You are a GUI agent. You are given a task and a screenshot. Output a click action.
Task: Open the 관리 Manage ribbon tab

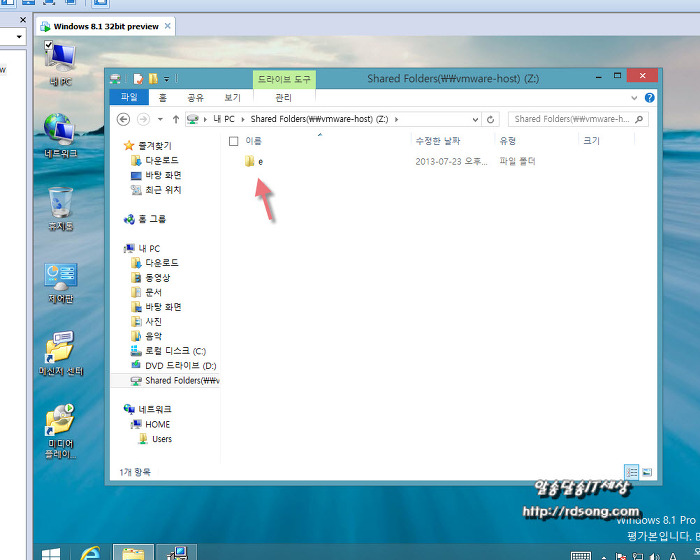[x=283, y=98]
